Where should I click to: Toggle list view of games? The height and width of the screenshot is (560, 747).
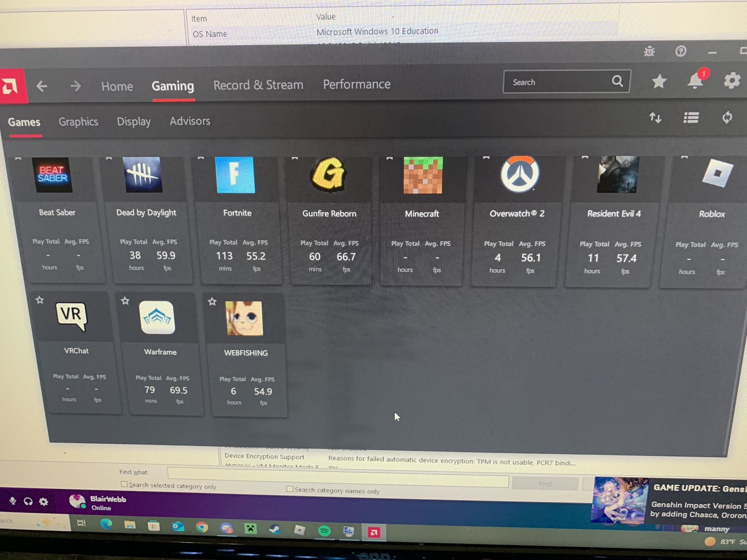click(x=691, y=118)
